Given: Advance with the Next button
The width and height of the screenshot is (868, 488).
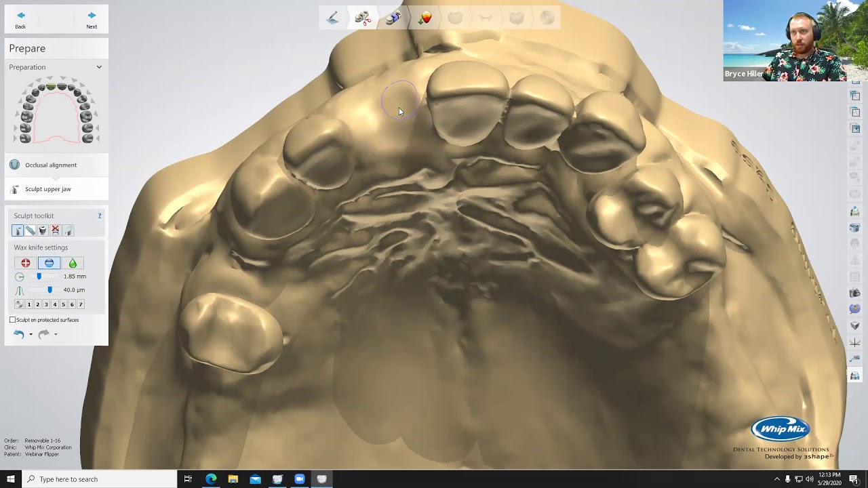Looking at the screenshot, I should click(92, 20).
